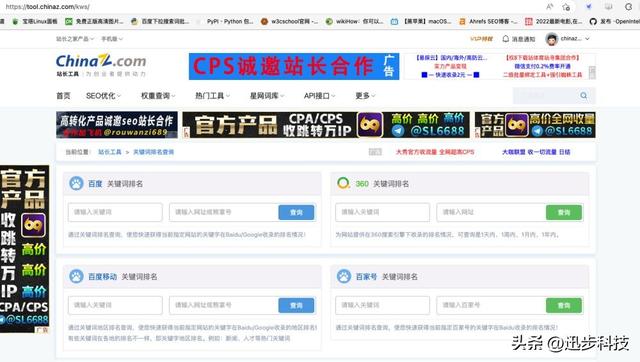Open the notification bell icon

[506, 39]
